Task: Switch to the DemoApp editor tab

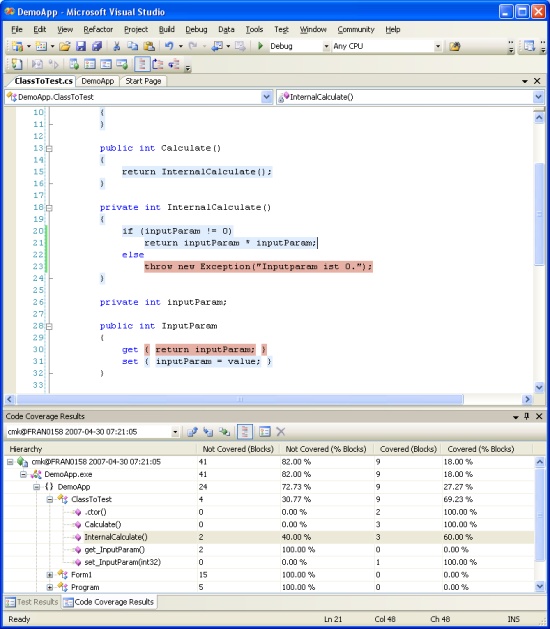Action: tap(97, 81)
